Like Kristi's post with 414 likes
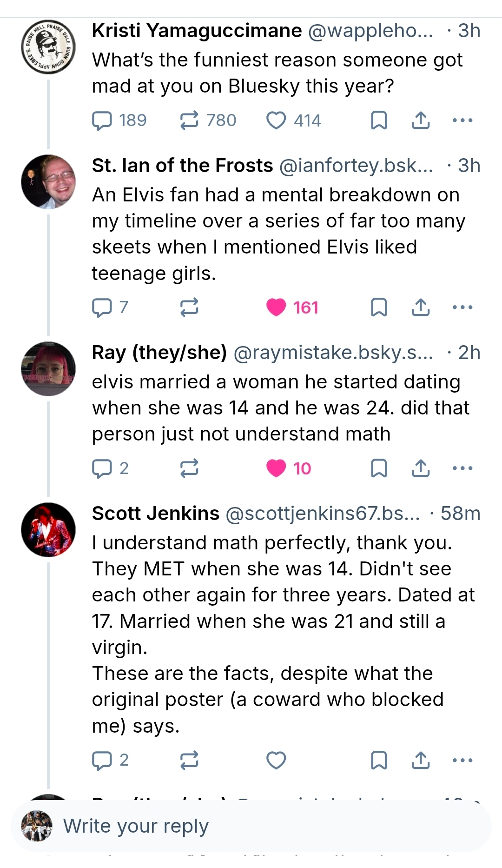Image resolution: width=502 pixels, height=868 pixels. [276, 120]
